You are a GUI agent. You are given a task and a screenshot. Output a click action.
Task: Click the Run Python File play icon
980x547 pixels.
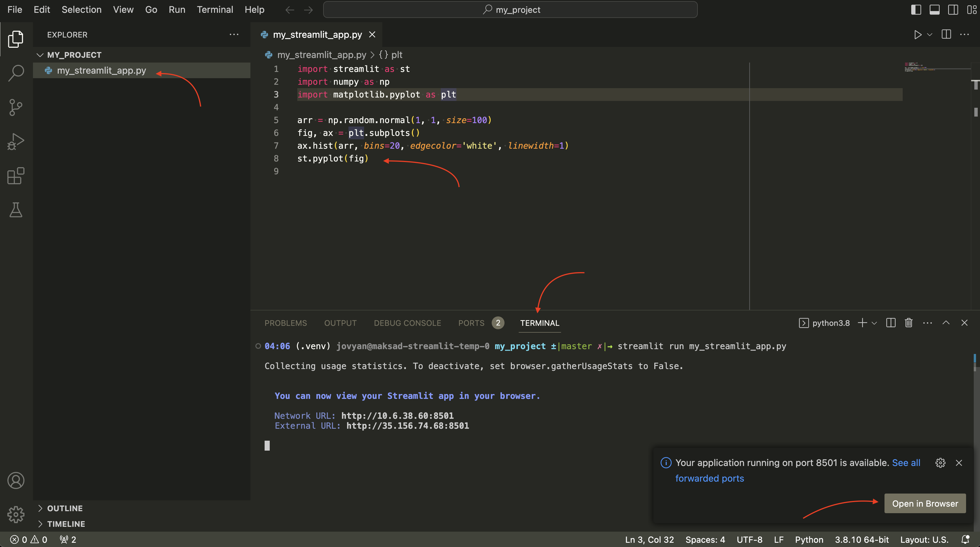coord(917,35)
